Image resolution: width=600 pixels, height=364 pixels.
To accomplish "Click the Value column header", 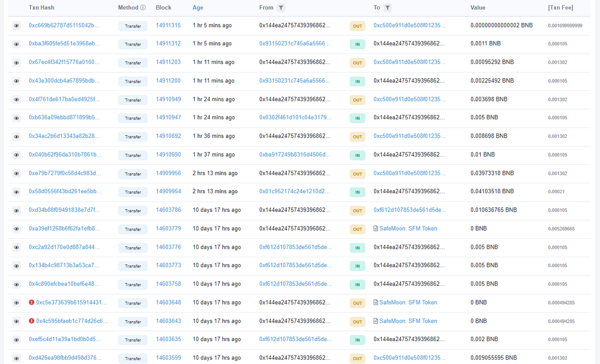I will pyautogui.click(x=477, y=7).
